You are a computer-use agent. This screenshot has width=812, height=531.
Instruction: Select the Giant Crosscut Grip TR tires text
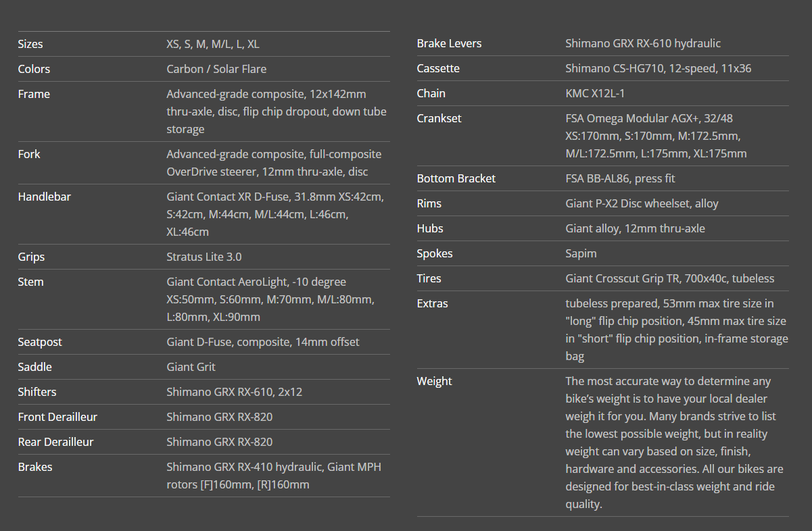(670, 278)
